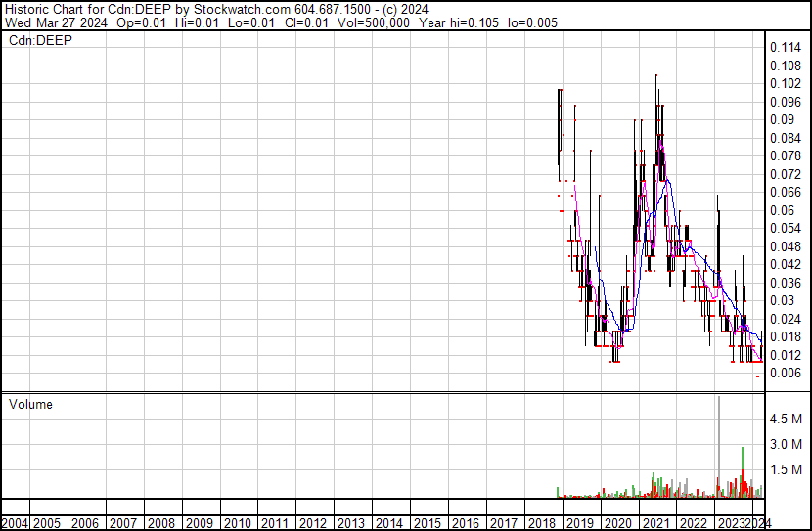
Task: Click the 'Year hi=0.105' value in header
Action: tap(459, 22)
